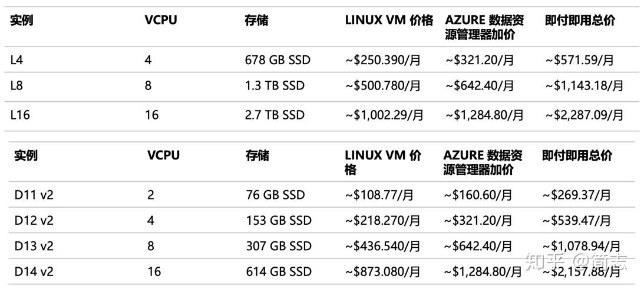This screenshot has height=289, width=644.
Task: Select the 1.3 TB SSD storage cell
Action: pyautogui.click(x=275, y=86)
